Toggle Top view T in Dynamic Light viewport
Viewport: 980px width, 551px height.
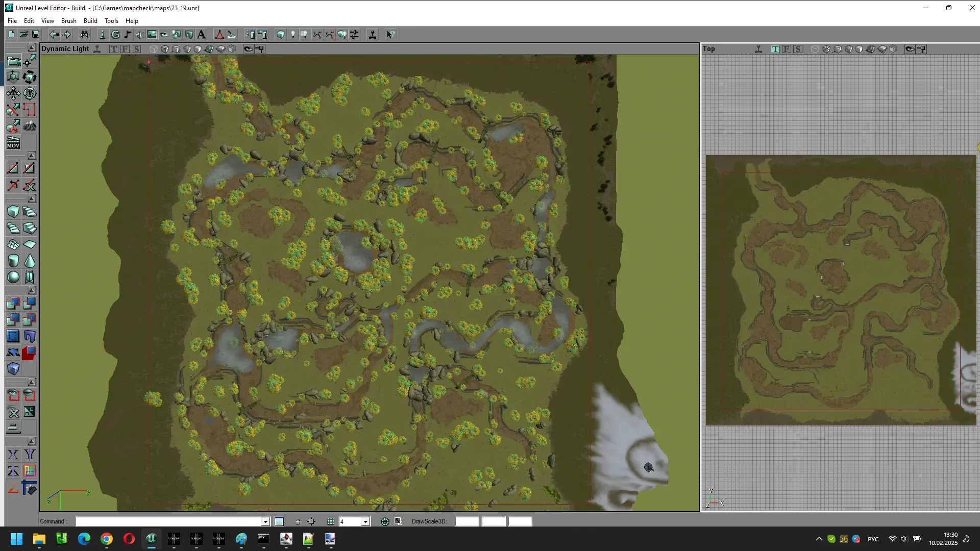(114, 49)
